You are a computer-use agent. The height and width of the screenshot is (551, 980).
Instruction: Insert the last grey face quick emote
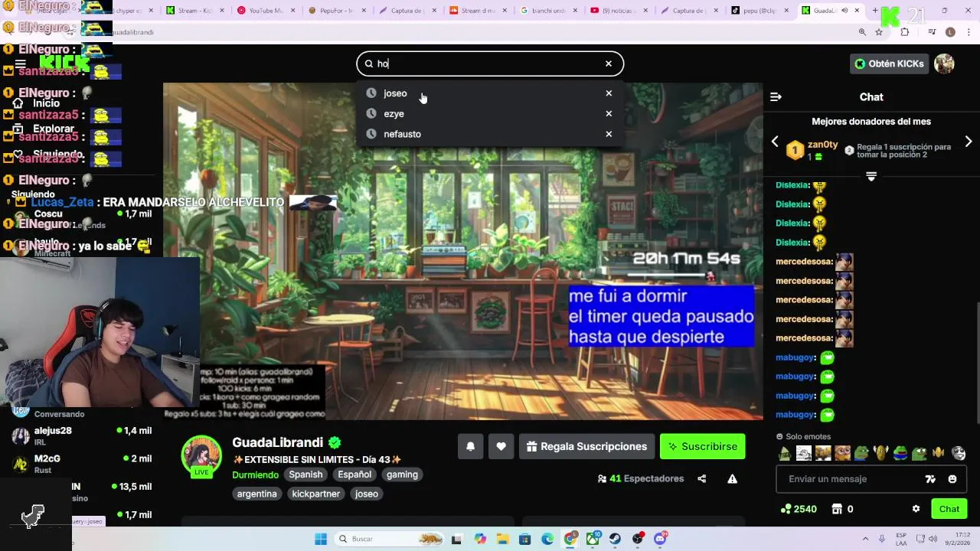click(959, 453)
